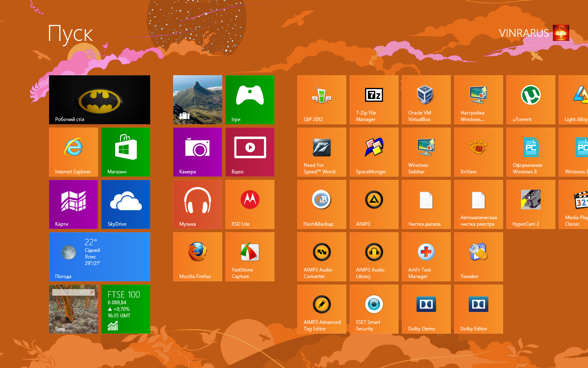Image resolution: width=588 pixels, height=368 pixels.
Task: Open ESET Smart Security tile
Action: coord(374,309)
